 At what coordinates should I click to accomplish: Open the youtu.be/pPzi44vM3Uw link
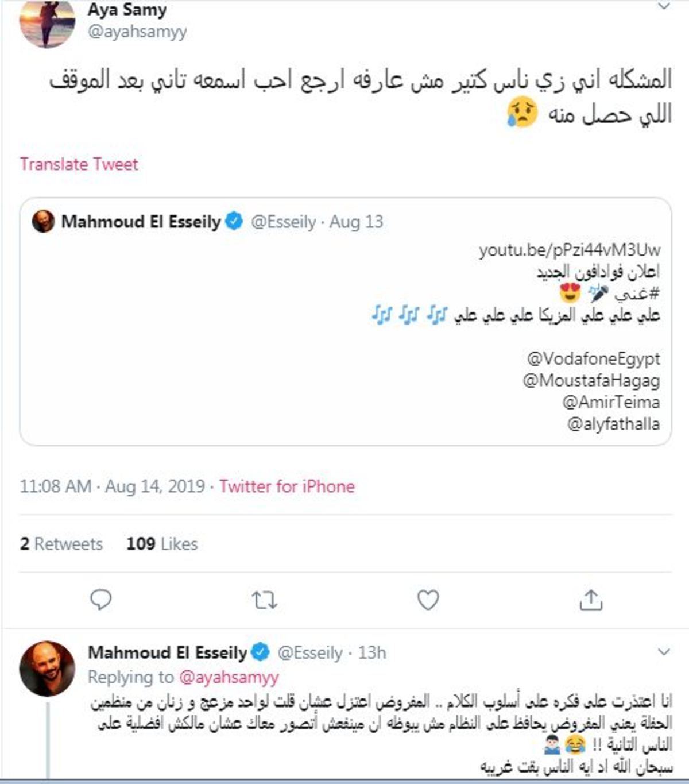[570, 250]
